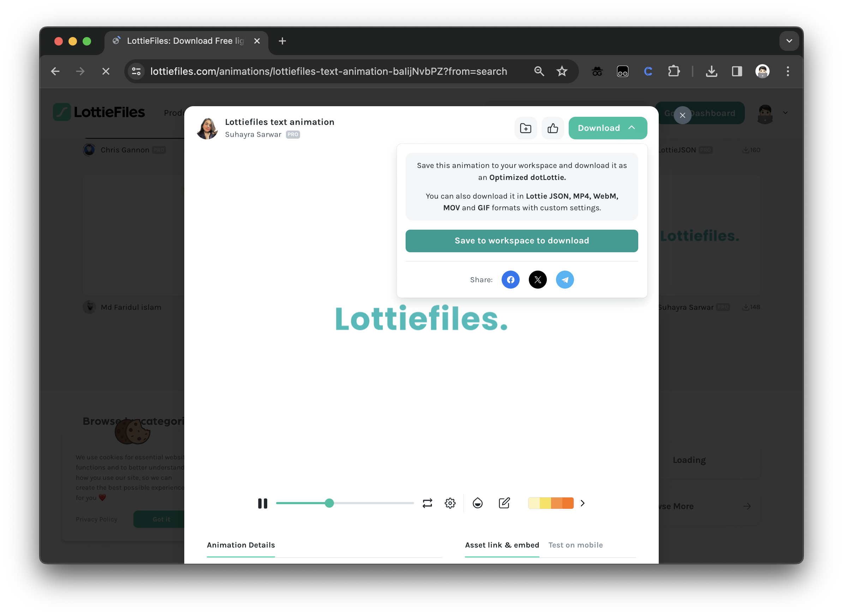843x616 pixels.
Task: Switch to the Test on mobile tab
Action: pyautogui.click(x=575, y=545)
